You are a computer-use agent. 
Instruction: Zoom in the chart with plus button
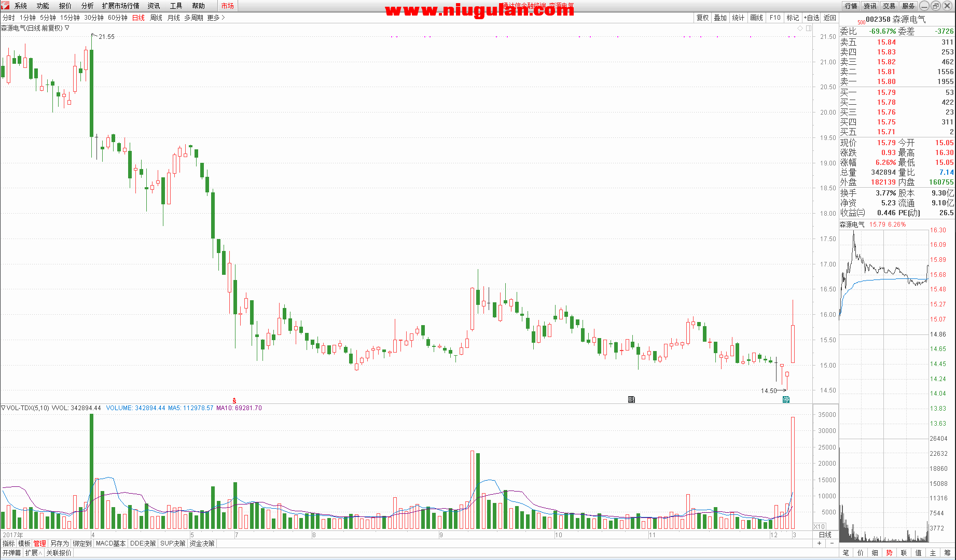click(x=820, y=543)
